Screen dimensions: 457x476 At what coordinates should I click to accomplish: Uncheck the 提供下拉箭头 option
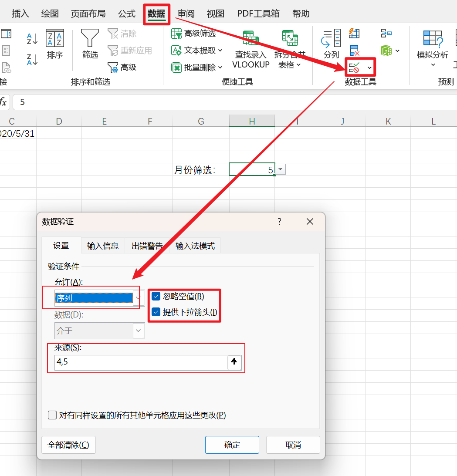click(156, 312)
